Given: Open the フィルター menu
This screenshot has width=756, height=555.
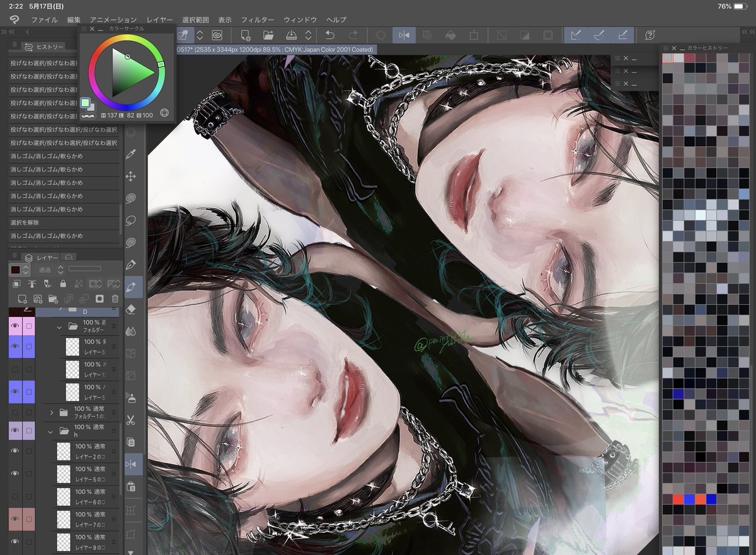Looking at the screenshot, I should tap(257, 20).
